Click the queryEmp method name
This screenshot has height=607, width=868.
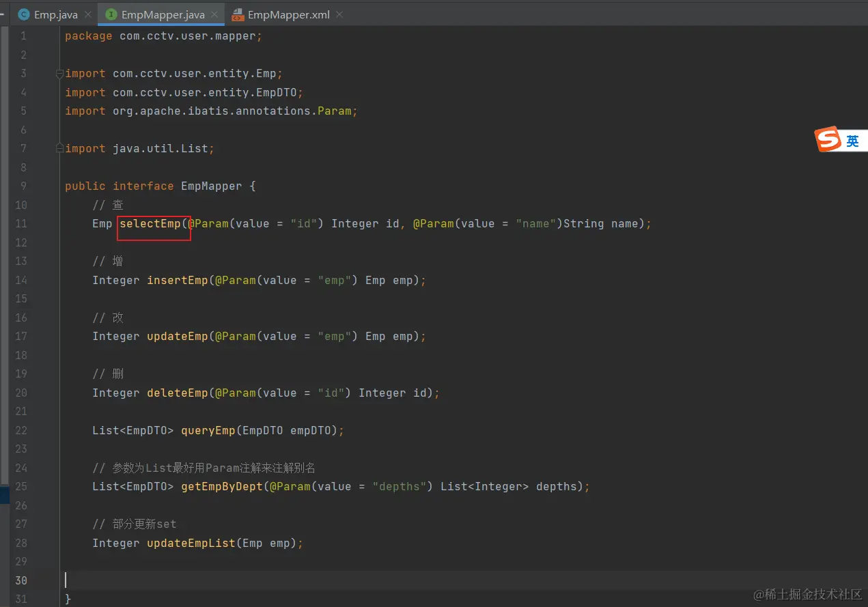point(208,430)
